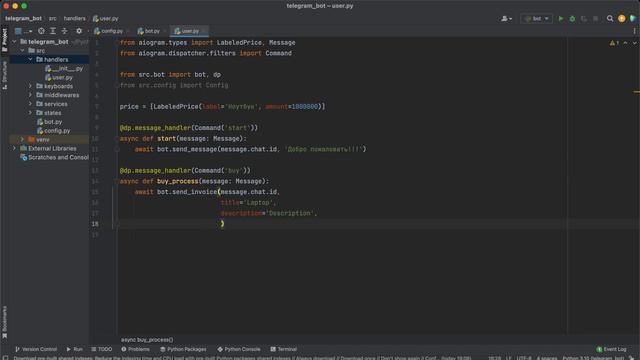The height and width of the screenshot is (360, 640).
Task: Click Collapse All in the project toolbar
Action: [x=64, y=31]
